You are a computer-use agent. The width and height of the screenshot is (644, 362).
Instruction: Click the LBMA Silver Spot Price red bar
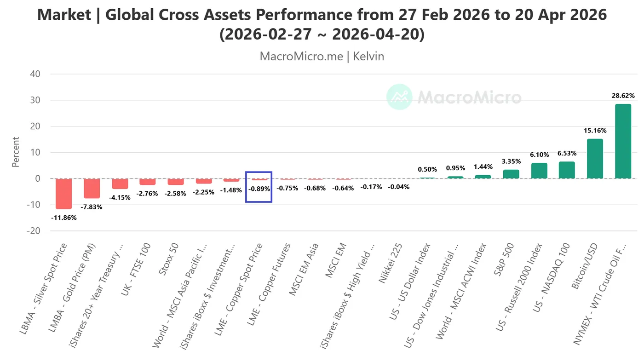[63, 194]
